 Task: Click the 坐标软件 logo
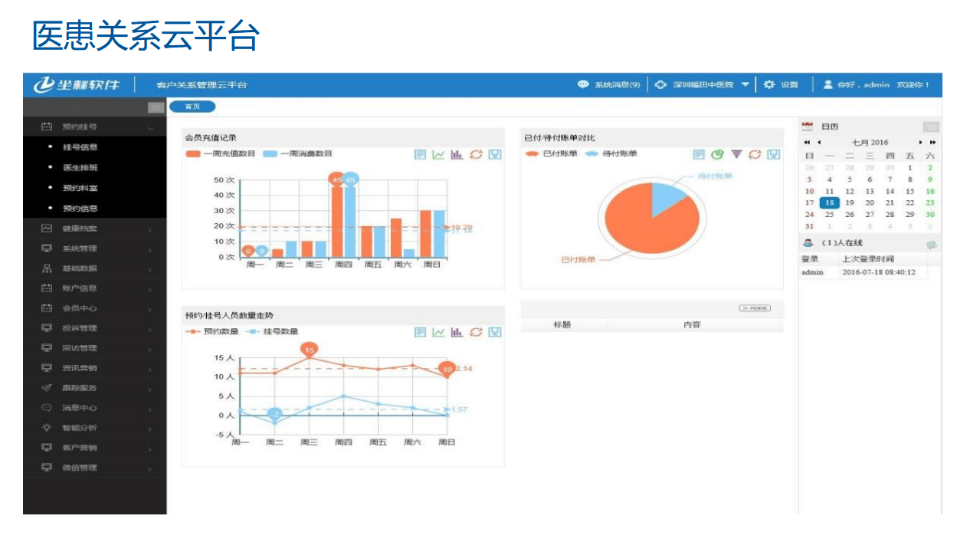coord(76,84)
